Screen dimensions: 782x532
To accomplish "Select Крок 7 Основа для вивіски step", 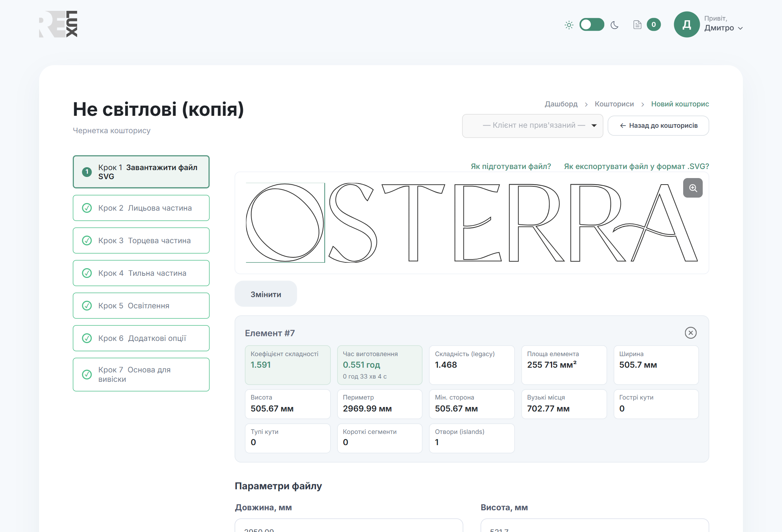I will [x=141, y=374].
